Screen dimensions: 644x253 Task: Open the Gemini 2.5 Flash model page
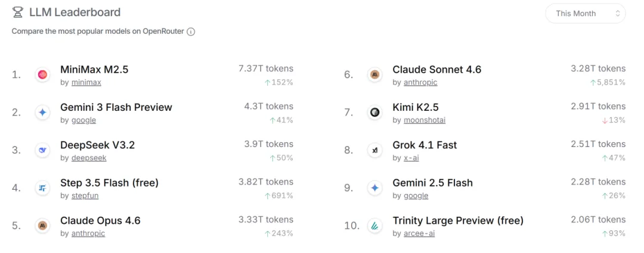[x=432, y=183]
